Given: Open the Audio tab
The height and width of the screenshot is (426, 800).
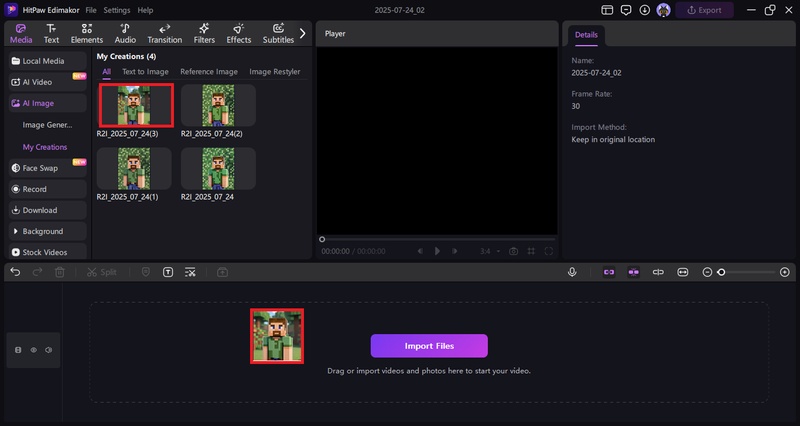Looking at the screenshot, I should point(125,34).
